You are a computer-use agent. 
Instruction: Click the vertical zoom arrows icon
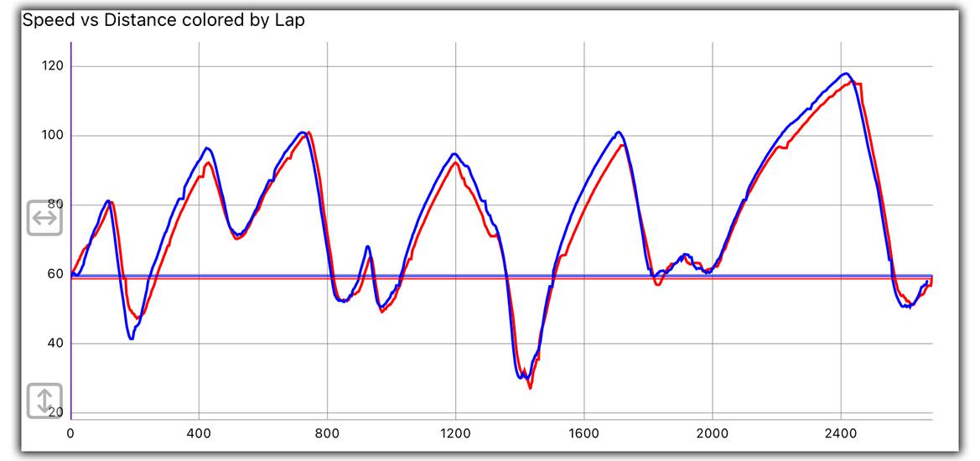tap(44, 401)
